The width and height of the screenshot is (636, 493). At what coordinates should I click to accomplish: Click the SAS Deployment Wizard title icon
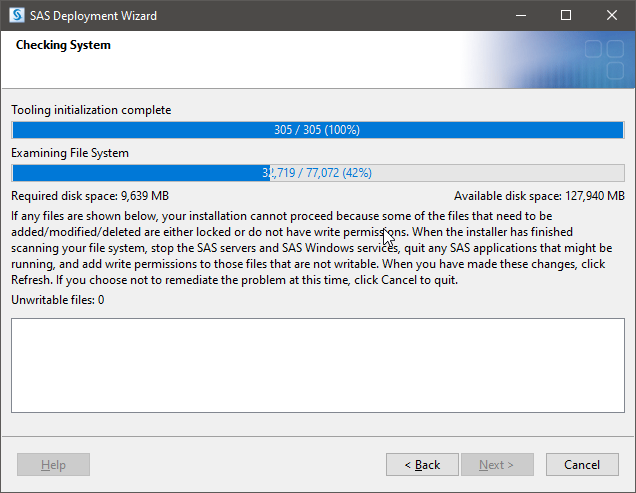(x=17, y=15)
